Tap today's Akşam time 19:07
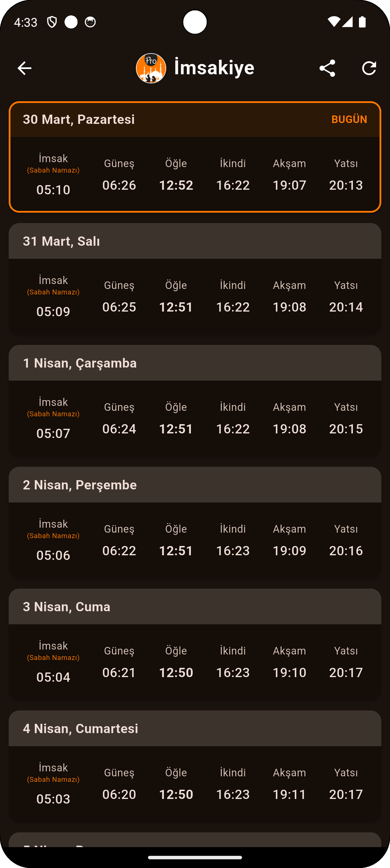The height and width of the screenshot is (868, 390). point(289,185)
